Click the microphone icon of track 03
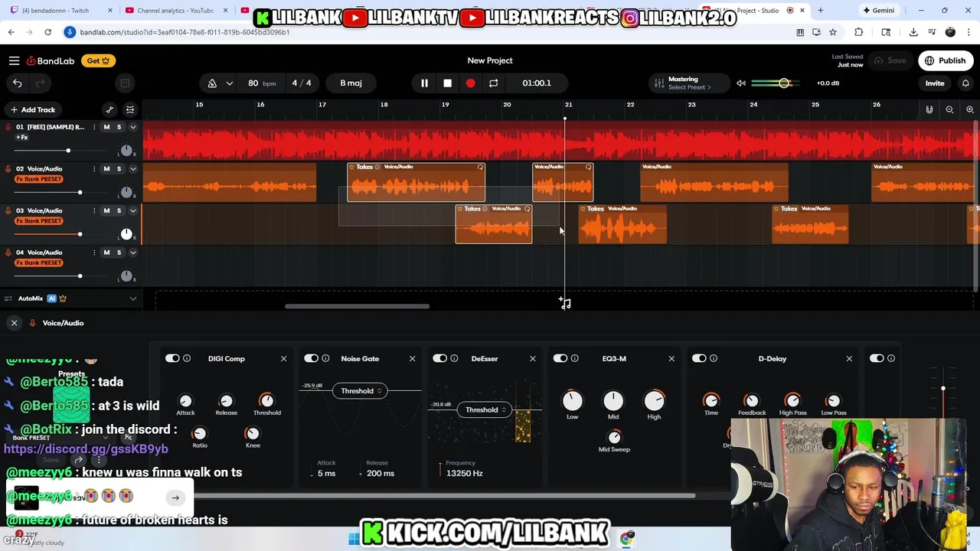This screenshot has width=980, height=551. 8,210
